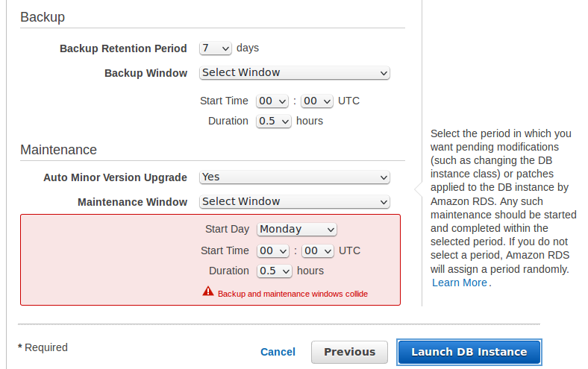Open maintenance Start Time minutes dropdown
The height and width of the screenshot is (369, 588).
pyautogui.click(x=318, y=251)
